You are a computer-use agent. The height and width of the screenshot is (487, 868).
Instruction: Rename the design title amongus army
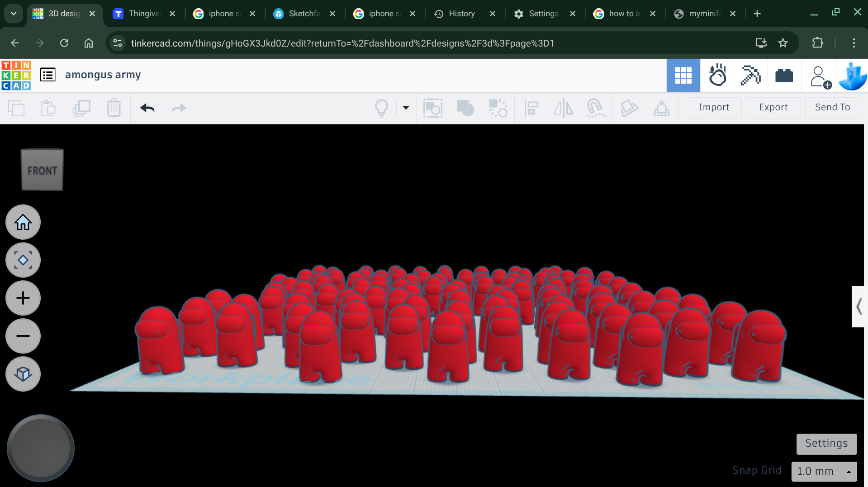coord(103,75)
